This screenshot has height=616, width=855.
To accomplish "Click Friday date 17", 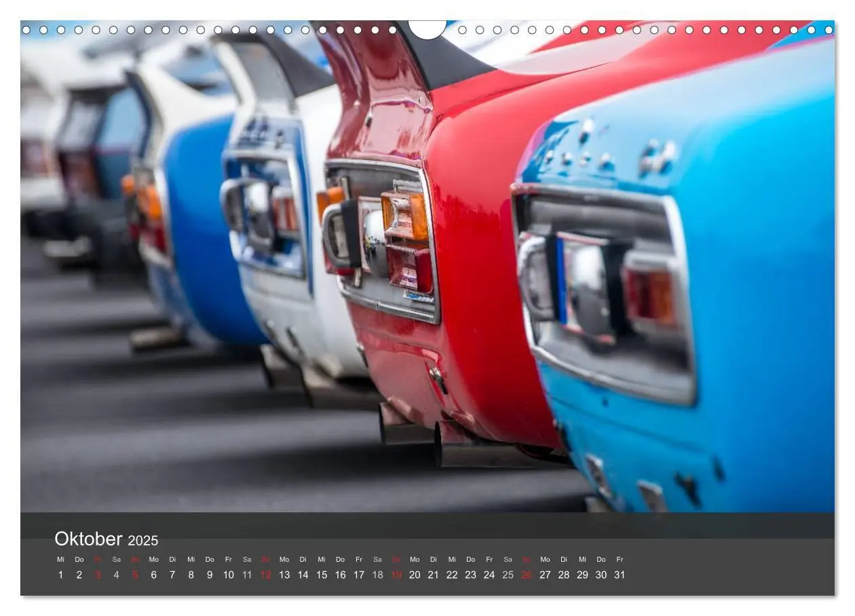I will click(x=359, y=575).
